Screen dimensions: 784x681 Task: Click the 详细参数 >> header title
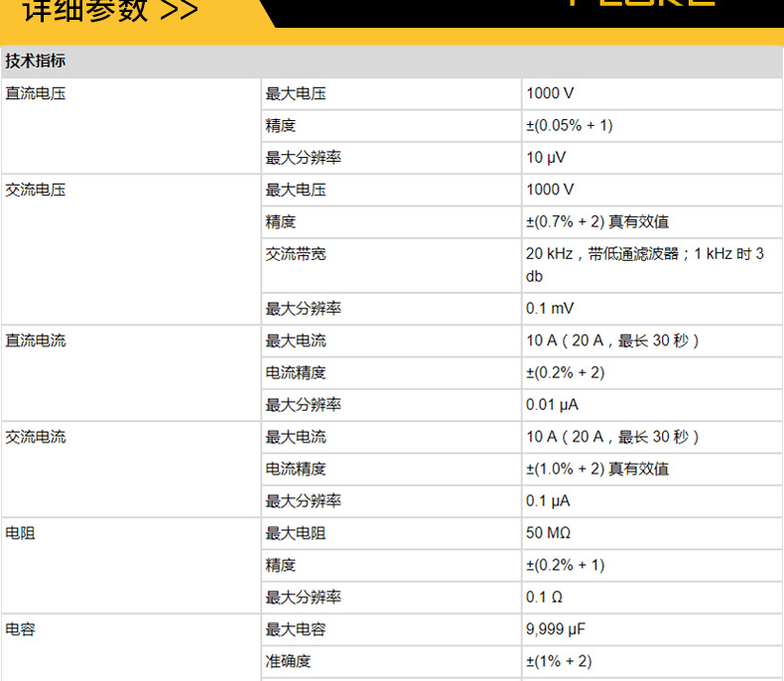click(x=110, y=10)
